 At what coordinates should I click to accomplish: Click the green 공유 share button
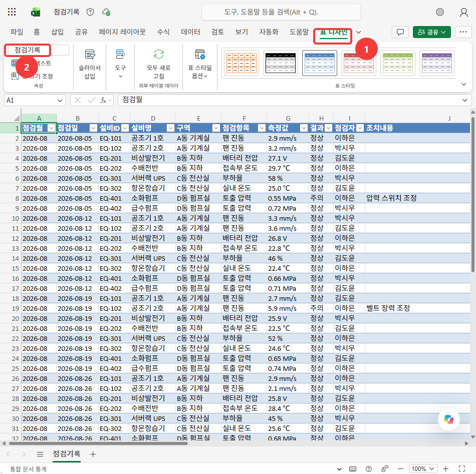pos(432,32)
